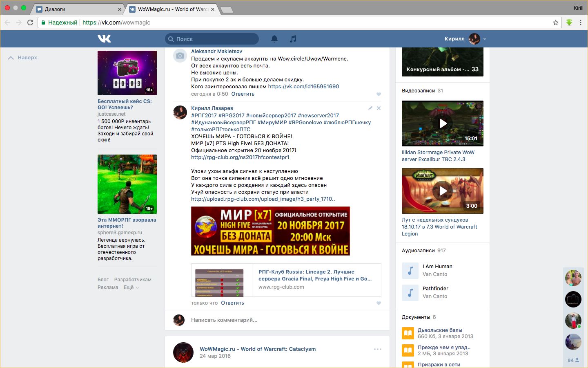Expand the Кирилл profile dropdown menu

(485, 39)
